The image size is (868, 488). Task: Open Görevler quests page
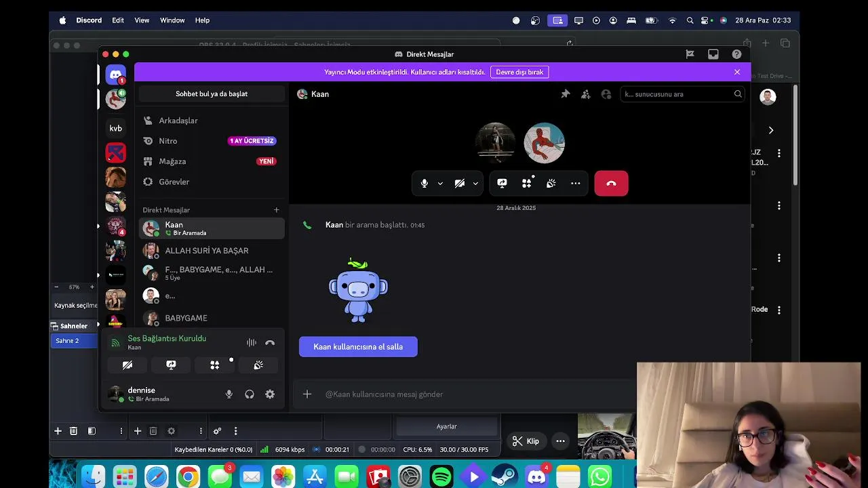pos(212,182)
